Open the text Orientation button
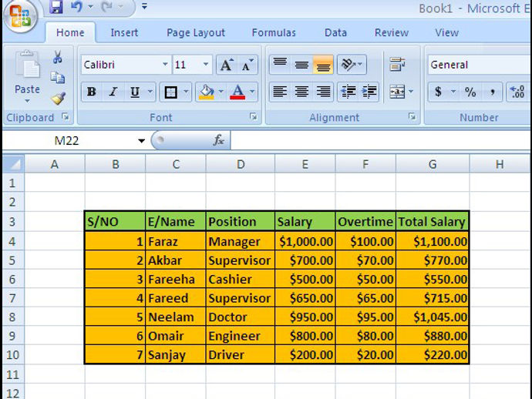Image resolution: width=532 pixels, height=399 pixels. point(352,65)
